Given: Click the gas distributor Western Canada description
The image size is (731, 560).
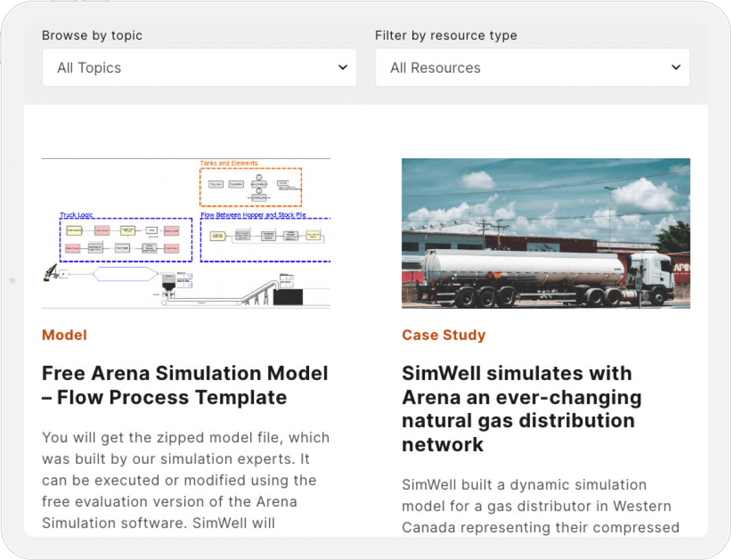Looking at the screenshot, I should pyautogui.click(x=541, y=506).
